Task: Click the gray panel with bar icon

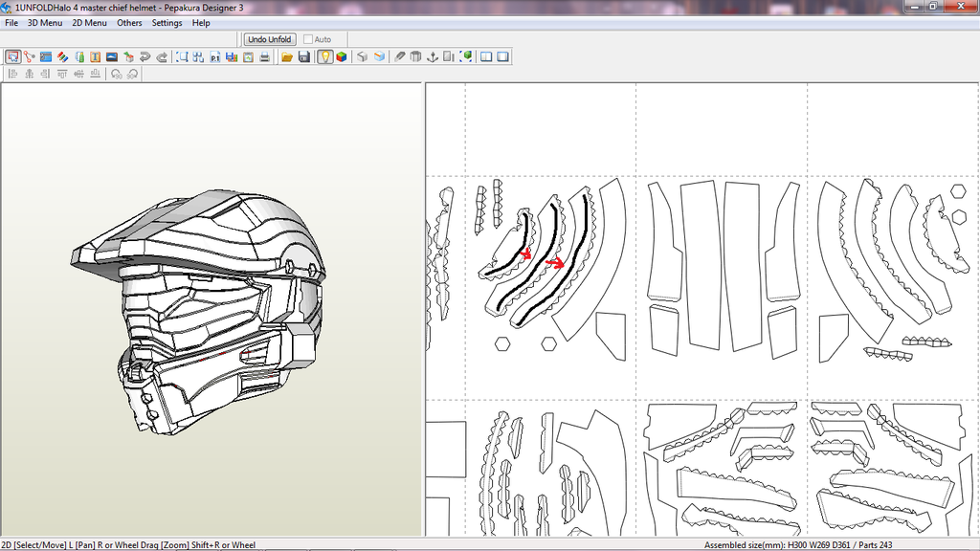Action: tap(449, 56)
